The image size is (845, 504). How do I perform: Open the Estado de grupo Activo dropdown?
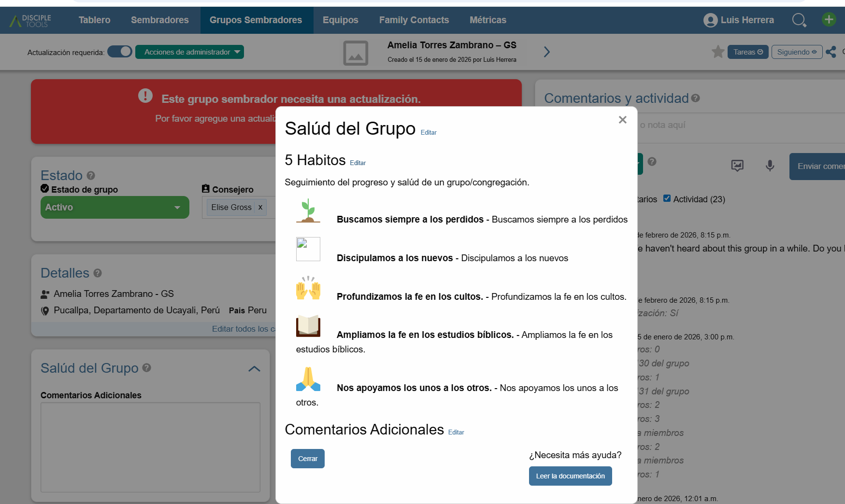115,207
